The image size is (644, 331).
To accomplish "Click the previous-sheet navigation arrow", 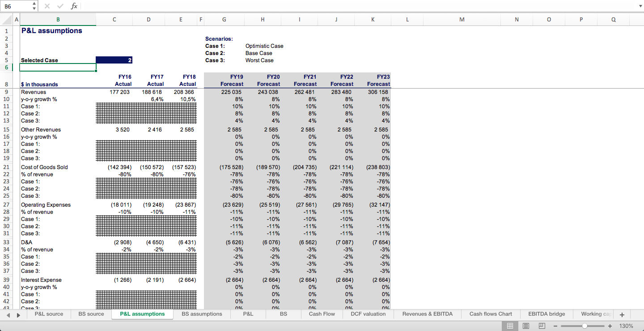I will point(7,314).
